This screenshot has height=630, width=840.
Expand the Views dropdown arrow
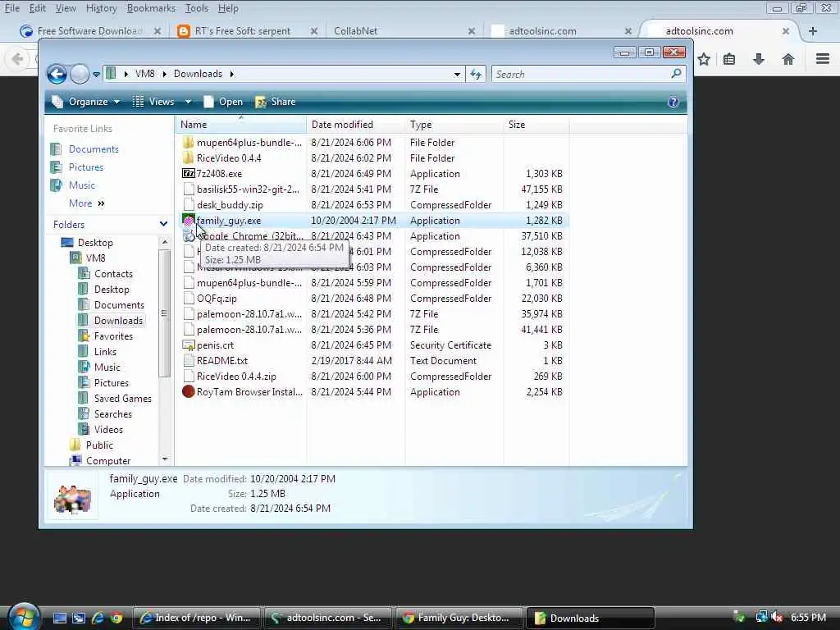[188, 102]
